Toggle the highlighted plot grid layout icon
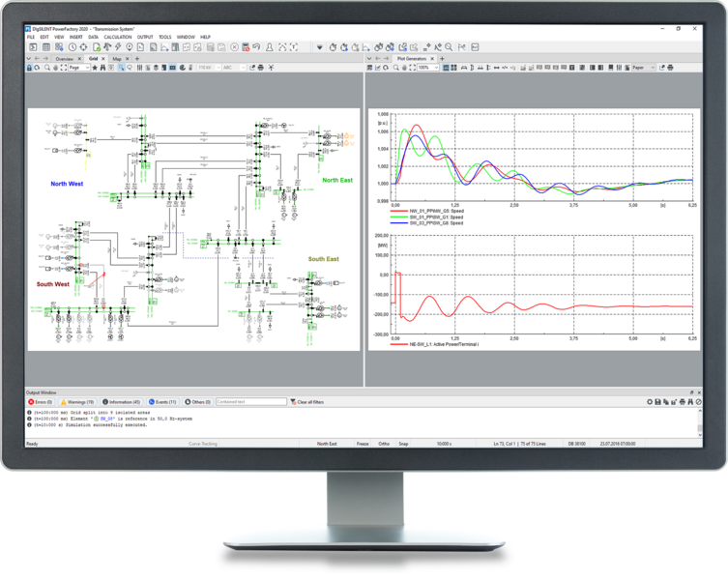Image resolution: width=728 pixels, height=580 pixels. (446, 68)
